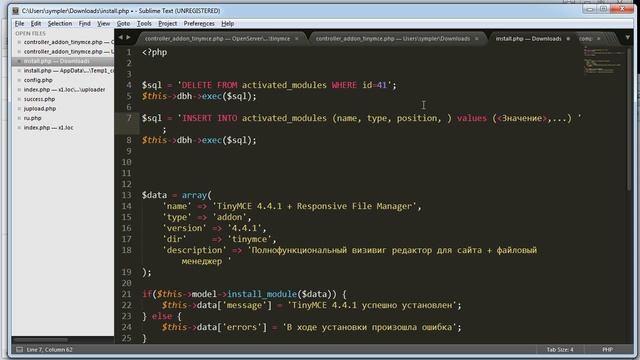Open config.php in open files

[38, 80]
